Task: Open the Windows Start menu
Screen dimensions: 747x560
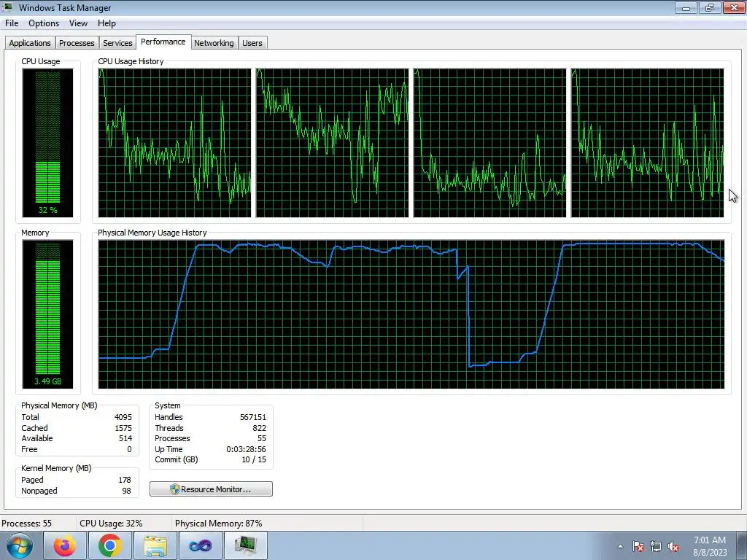Action: [20, 545]
